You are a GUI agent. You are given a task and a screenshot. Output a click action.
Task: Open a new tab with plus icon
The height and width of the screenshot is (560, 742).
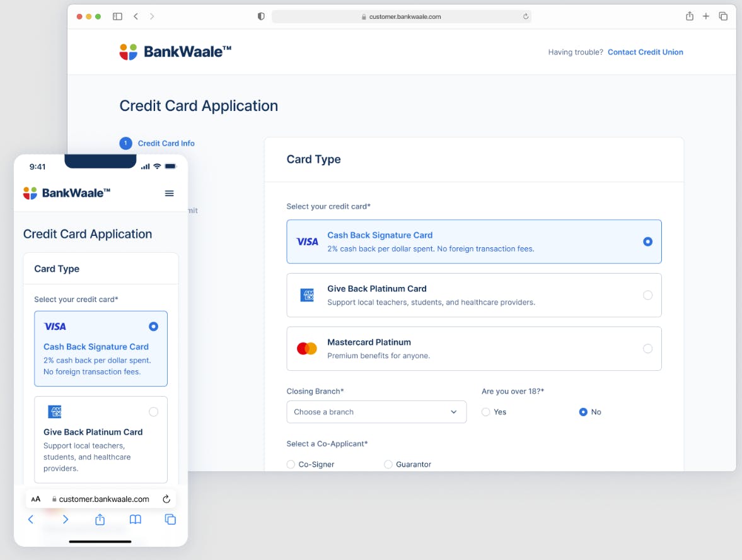coord(705,16)
